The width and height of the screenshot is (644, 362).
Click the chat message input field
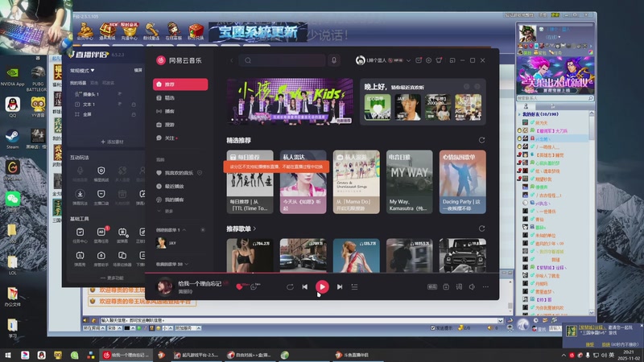click(x=299, y=320)
